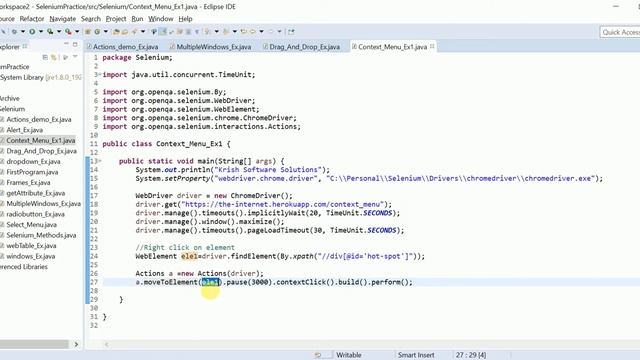This screenshot has width=640, height=360.
Task: Click Package Explorer horizontal scrollbar right arrow
Action: (76, 344)
